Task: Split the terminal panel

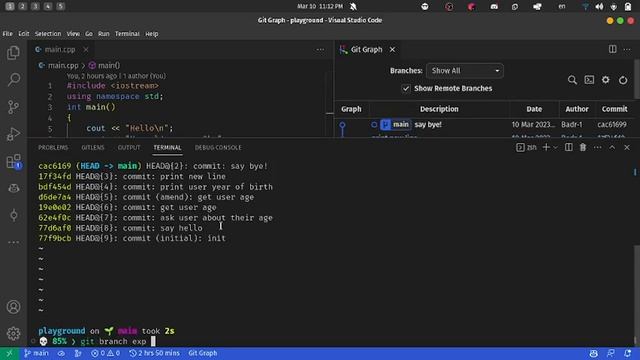Action: click(569, 147)
